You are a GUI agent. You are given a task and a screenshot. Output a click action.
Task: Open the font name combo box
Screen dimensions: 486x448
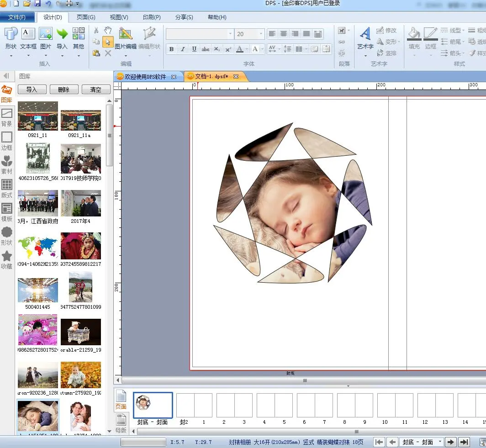[x=200, y=34]
